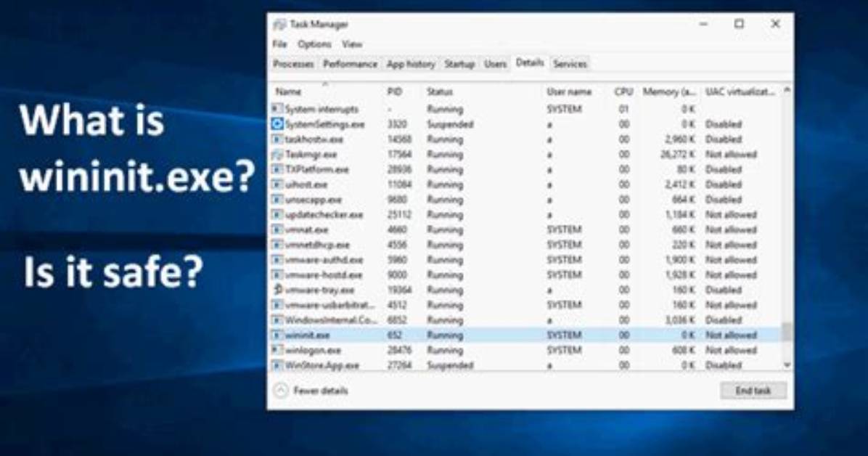The width and height of the screenshot is (868, 456).
Task: Open the File menu
Action: [x=279, y=44]
